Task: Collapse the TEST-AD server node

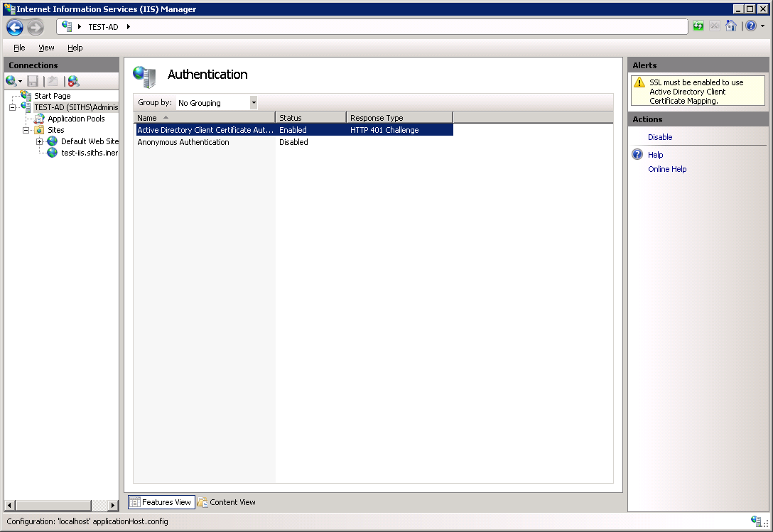Action: coord(12,107)
